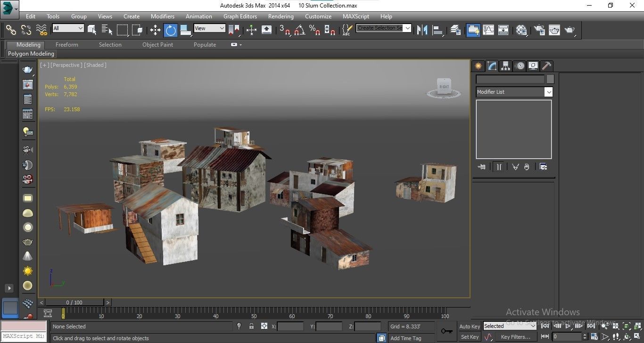
Task: Open the Layer Manager
Action: pos(455,30)
